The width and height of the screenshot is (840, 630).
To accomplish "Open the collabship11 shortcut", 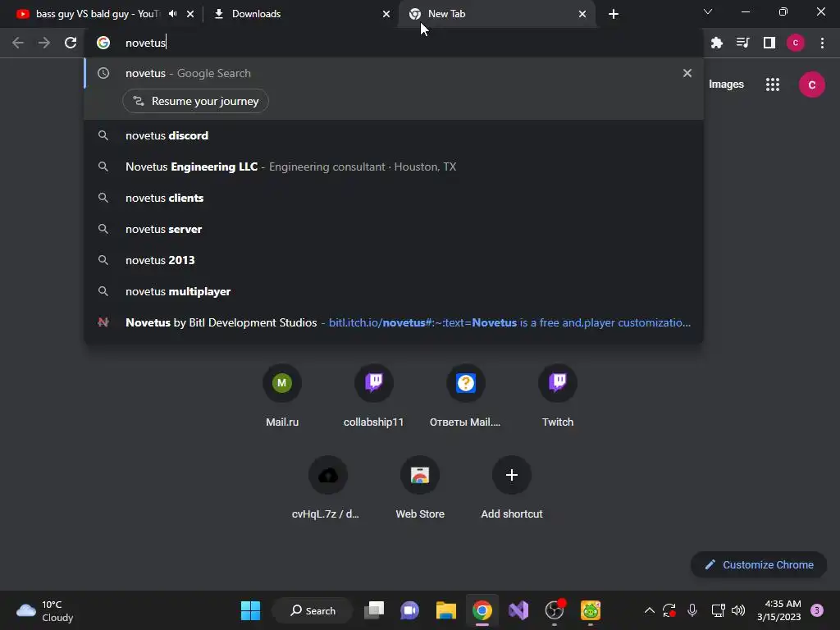I will 373,396.
